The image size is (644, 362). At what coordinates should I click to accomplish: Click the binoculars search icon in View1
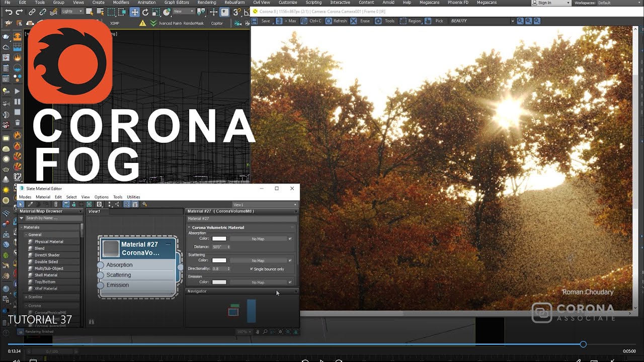click(x=91, y=321)
